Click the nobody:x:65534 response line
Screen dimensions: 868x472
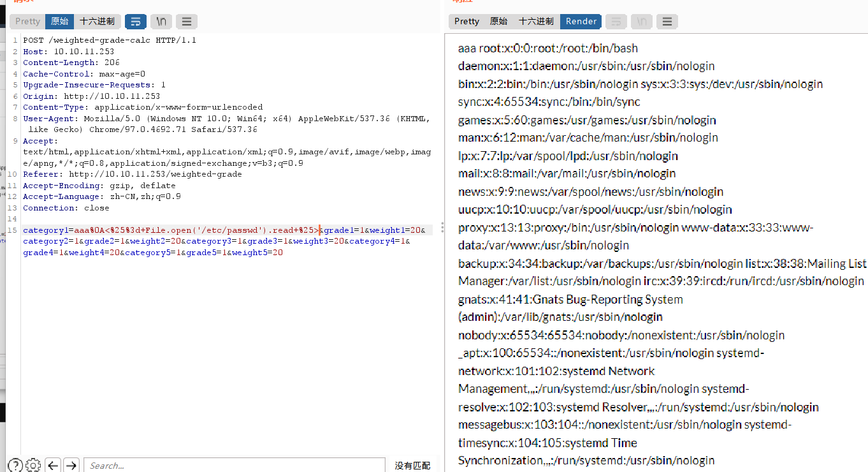(x=621, y=335)
